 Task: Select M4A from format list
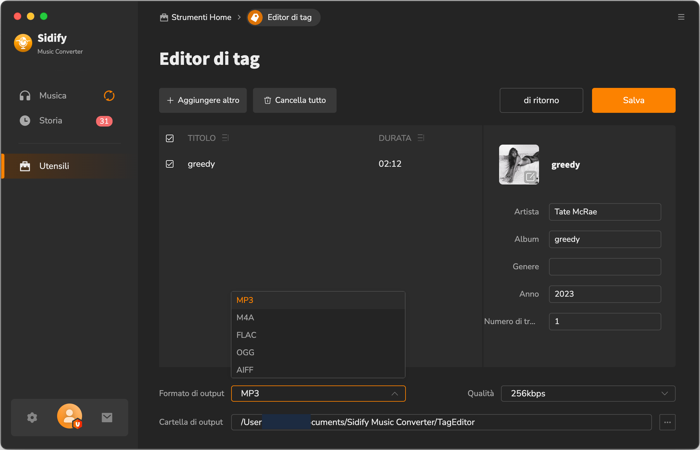click(x=318, y=317)
